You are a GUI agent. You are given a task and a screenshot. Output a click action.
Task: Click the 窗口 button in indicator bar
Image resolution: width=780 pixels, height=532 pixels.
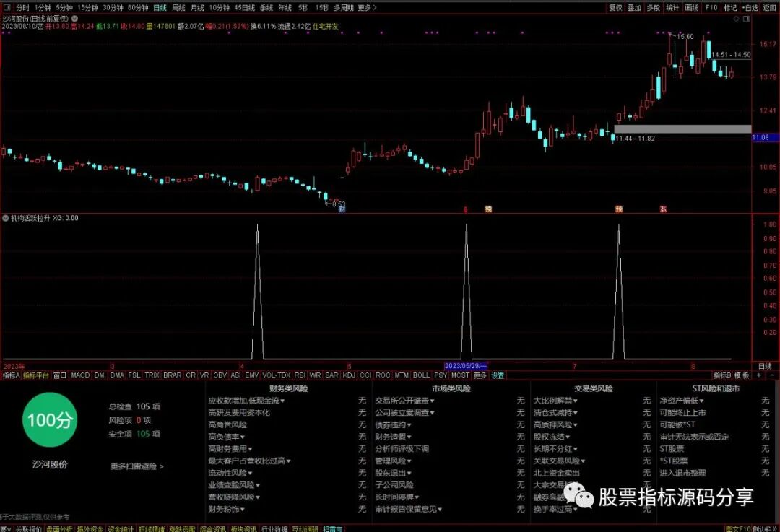click(60, 375)
